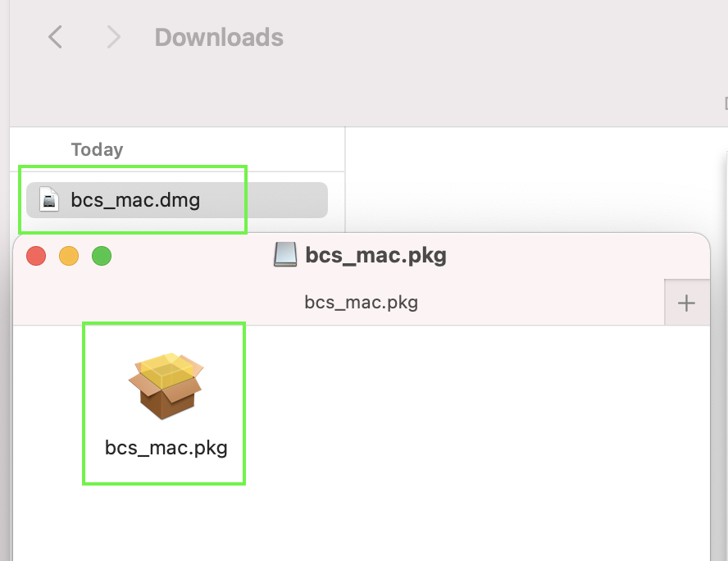Screen dimensions: 728x561
Task: Click the Downloads folder title
Action: (219, 38)
